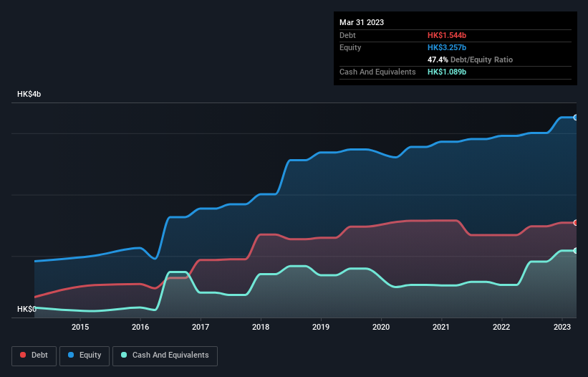Click the Mar 31 2023 tooltip date
Image resolution: width=588 pixels, height=377 pixels.
point(362,22)
